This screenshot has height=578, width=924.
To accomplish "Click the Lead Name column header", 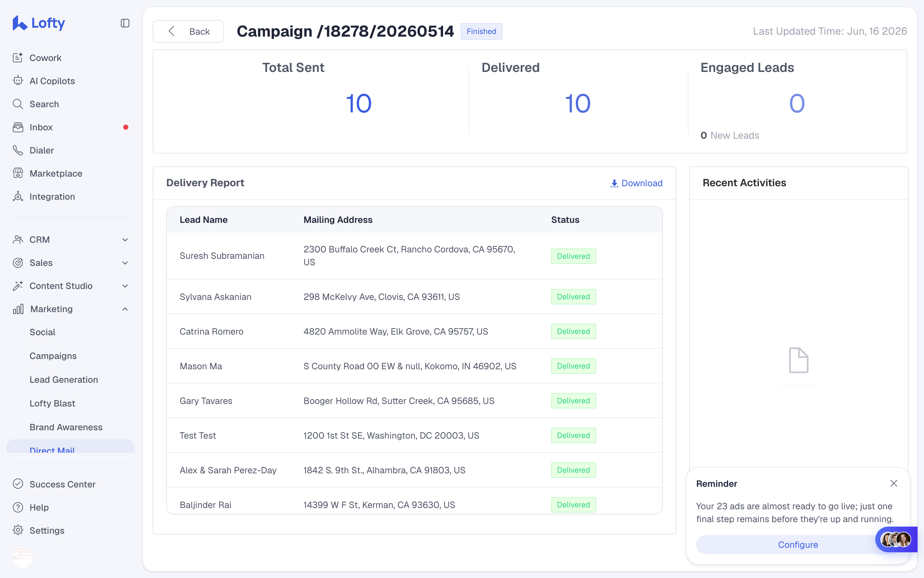I will coord(203,220).
